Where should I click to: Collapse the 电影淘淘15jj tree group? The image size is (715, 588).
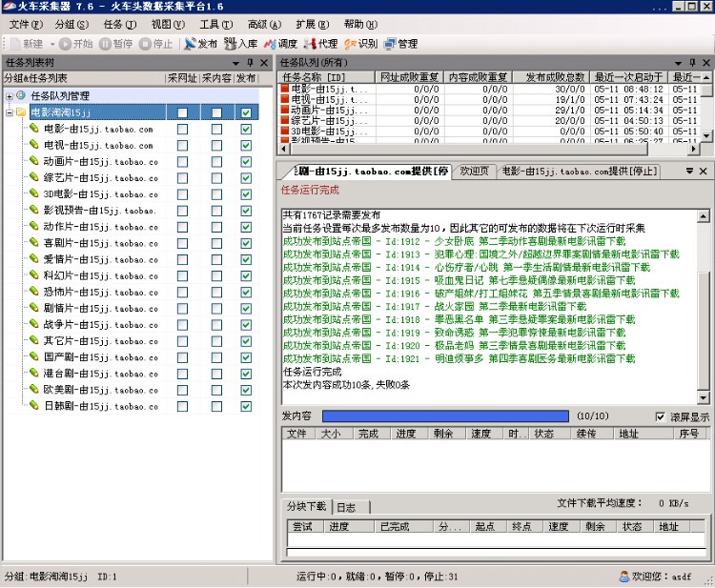(10, 112)
